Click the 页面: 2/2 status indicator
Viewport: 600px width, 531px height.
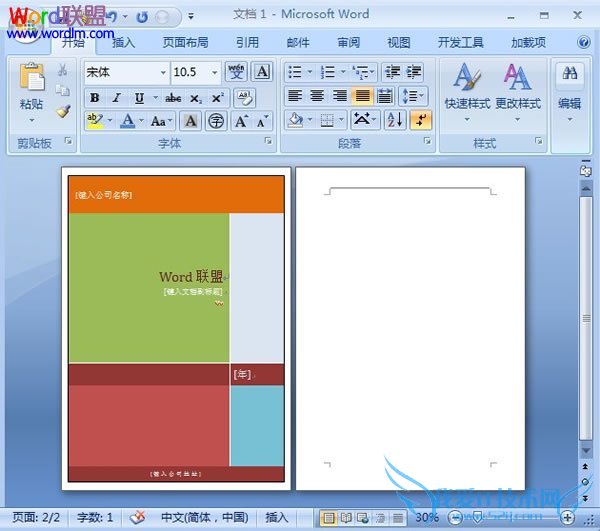click(x=36, y=518)
